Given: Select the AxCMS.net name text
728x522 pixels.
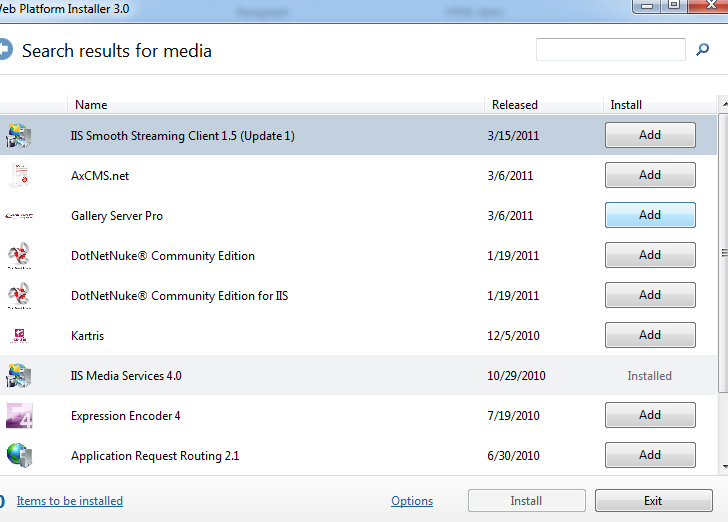Looking at the screenshot, I should tap(100, 176).
